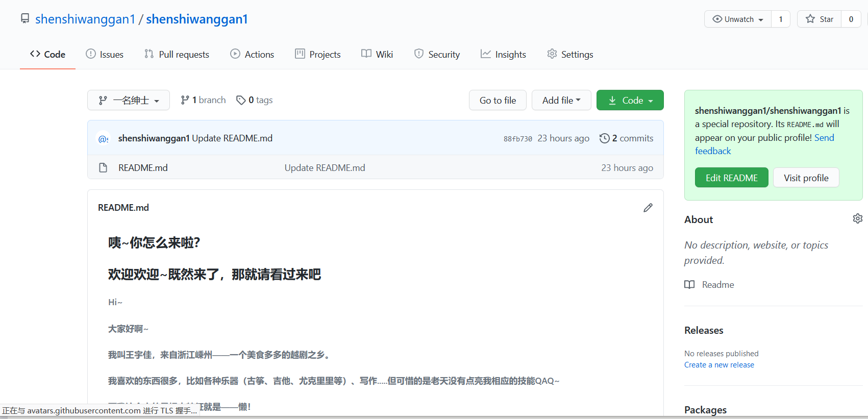Open the README.md file in the file list
Image resolution: width=868 pixels, height=419 pixels.
point(143,168)
